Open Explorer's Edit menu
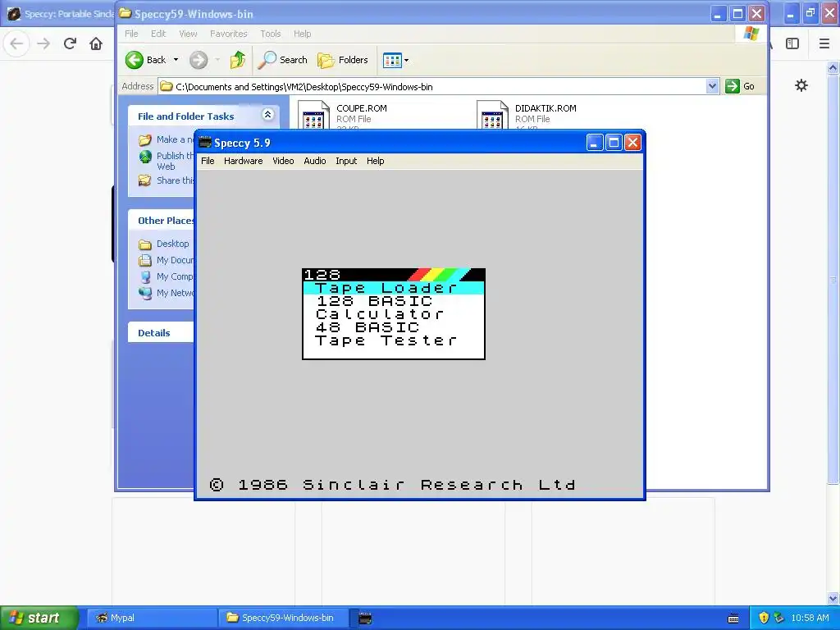The width and height of the screenshot is (840, 630). pos(158,34)
